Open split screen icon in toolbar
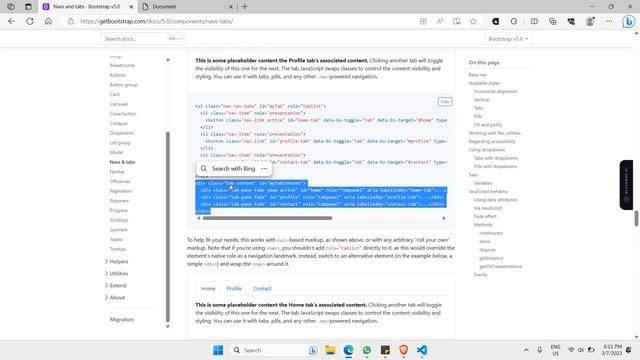 534,21
